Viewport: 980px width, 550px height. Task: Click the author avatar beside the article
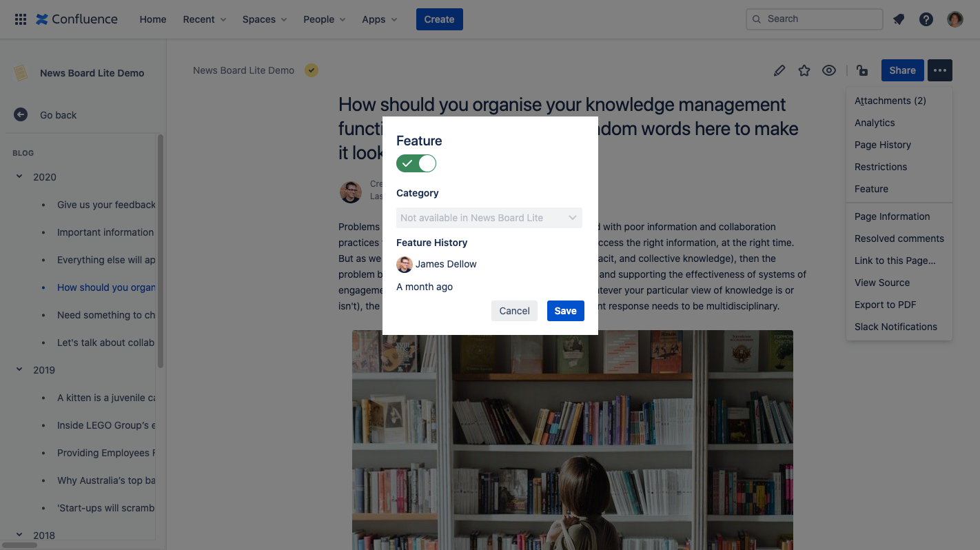point(351,192)
